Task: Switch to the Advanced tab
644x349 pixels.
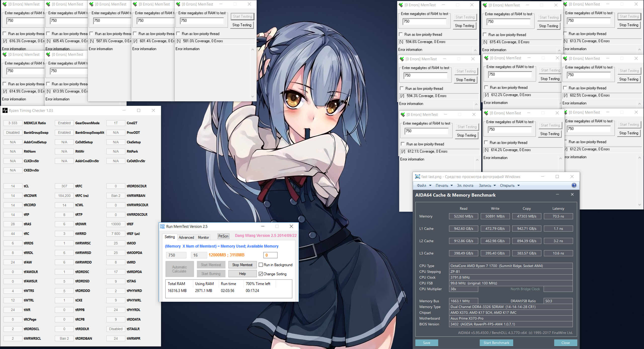Action: (186, 237)
